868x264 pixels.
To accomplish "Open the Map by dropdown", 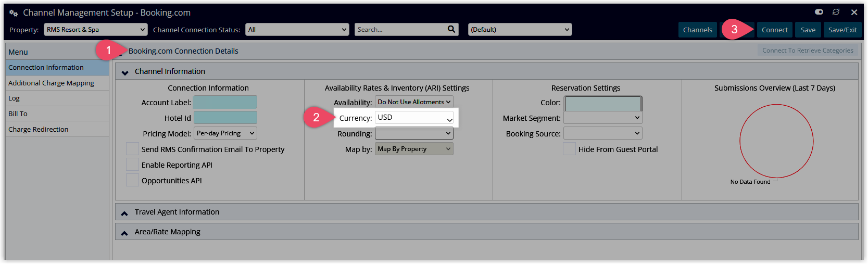I will pos(414,149).
